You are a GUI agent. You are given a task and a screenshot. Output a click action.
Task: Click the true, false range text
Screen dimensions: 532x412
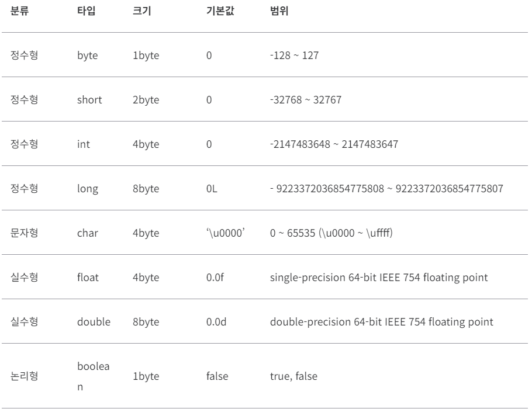click(x=294, y=376)
